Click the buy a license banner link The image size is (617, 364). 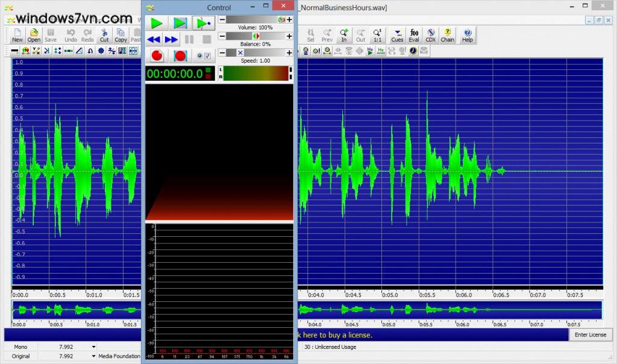point(334,334)
